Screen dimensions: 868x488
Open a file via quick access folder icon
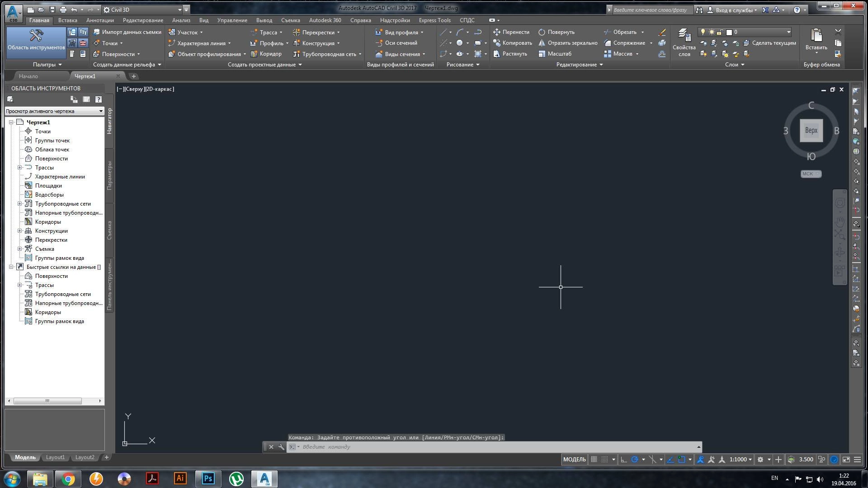click(41, 9)
